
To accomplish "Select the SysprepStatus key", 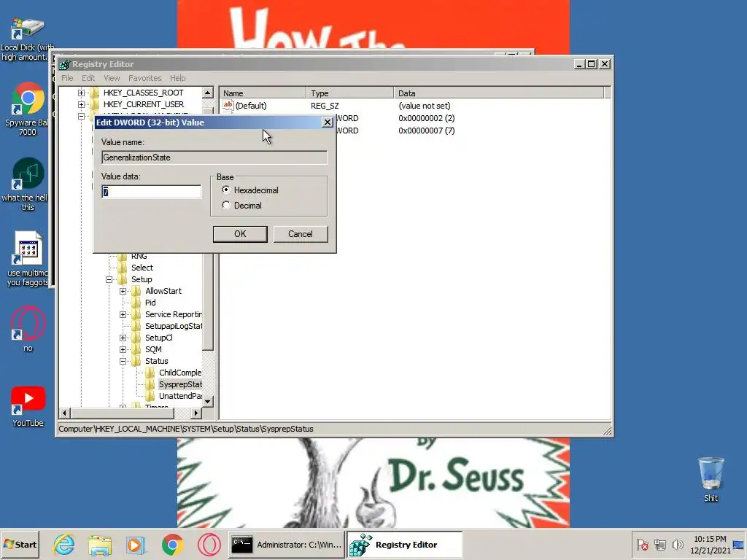I will click(180, 384).
